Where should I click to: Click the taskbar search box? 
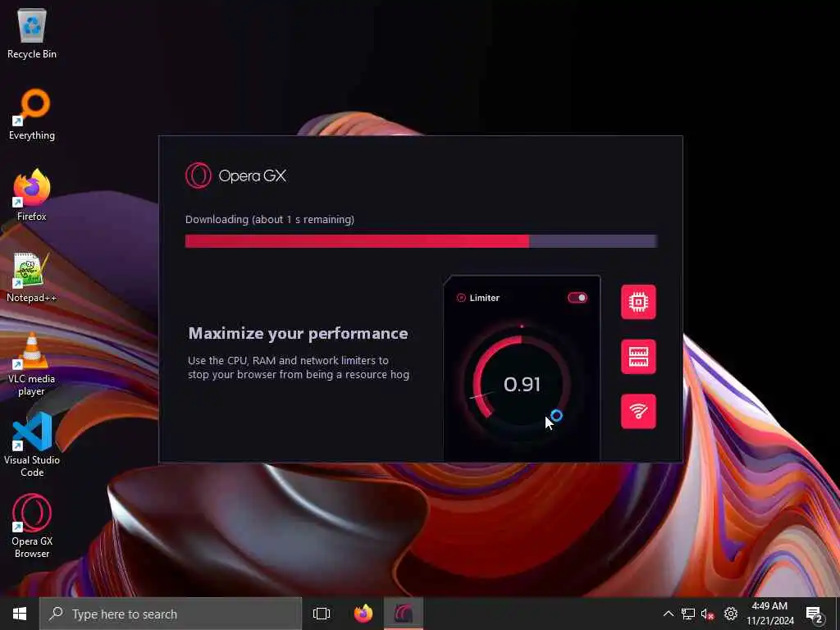click(171, 614)
